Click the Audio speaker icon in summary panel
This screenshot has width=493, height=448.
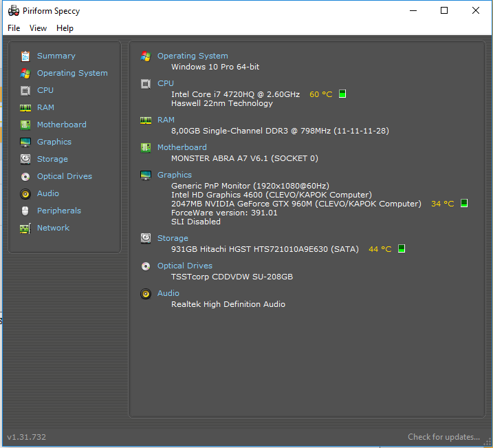[146, 294]
